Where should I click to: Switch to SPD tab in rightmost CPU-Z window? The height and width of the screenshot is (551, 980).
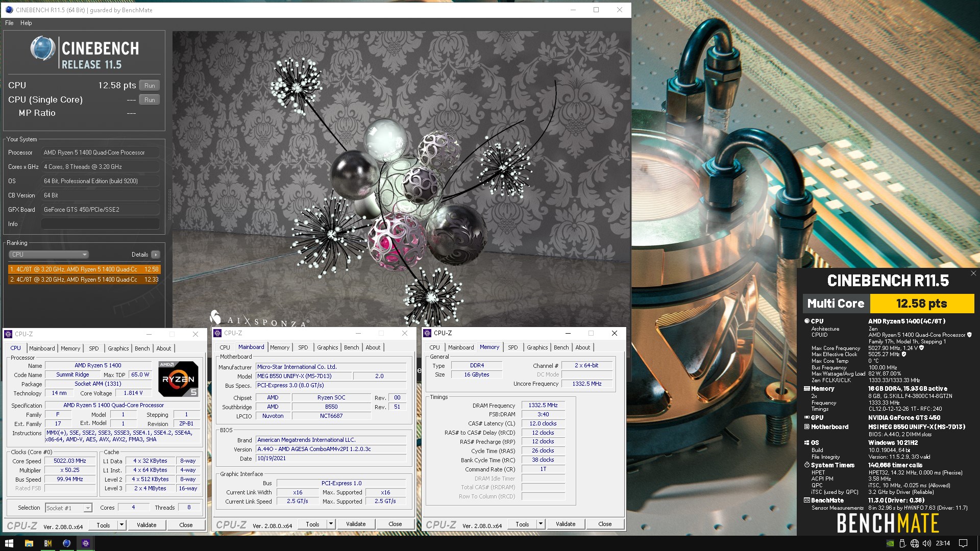point(513,347)
